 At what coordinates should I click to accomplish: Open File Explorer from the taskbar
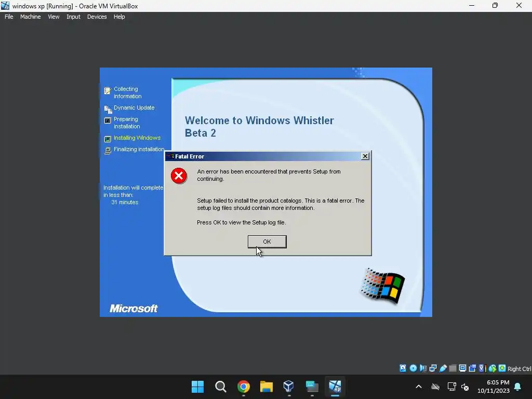[267, 387]
